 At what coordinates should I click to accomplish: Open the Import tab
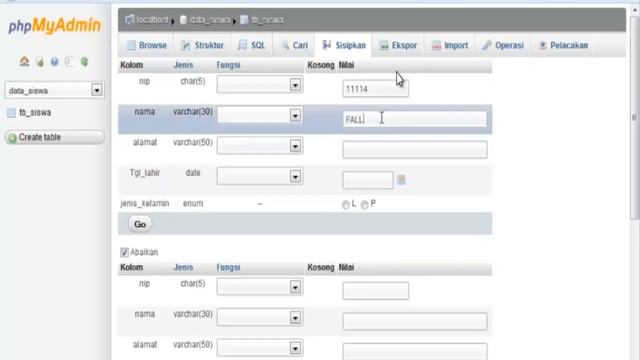tap(450, 45)
